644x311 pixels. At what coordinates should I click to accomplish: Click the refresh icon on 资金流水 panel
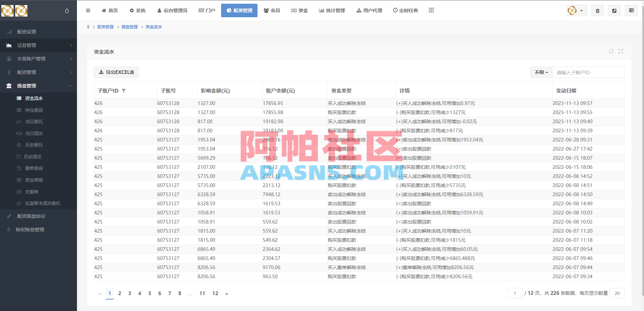pyautogui.click(x=611, y=51)
